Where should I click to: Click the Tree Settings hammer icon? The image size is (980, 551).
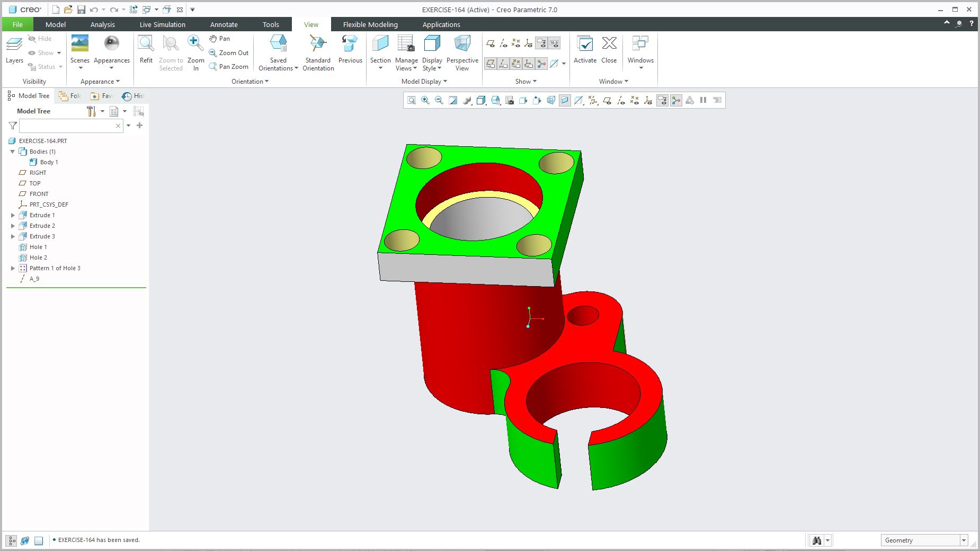click(91, 111)
